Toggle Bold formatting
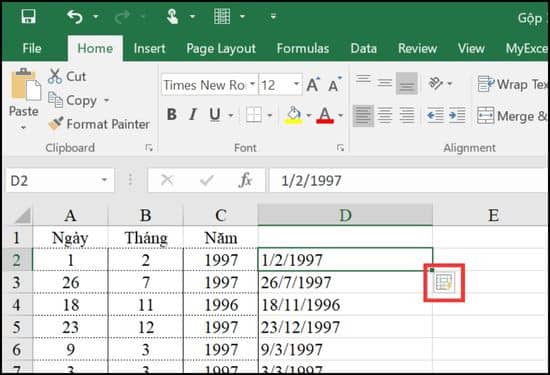Screen dimensions: 550x375 click(x=172, y=114)
